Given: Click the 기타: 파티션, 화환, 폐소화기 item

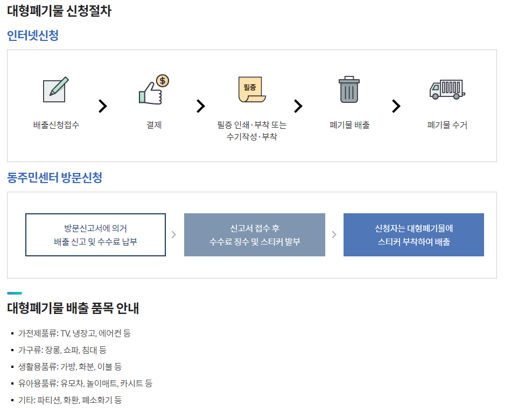Looking at the screenshot, I should pyautogui.click(x=70, y=400).
